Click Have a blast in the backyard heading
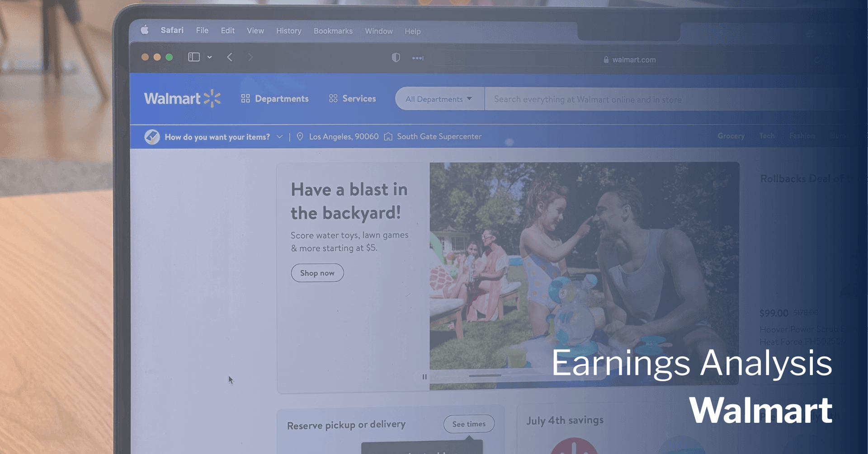868x454 pixels. pos(349,201)
